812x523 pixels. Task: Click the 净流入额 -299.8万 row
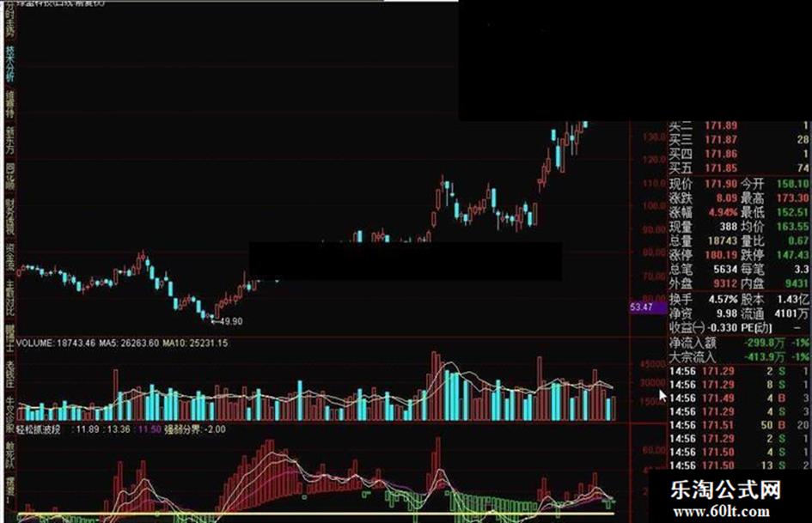tap(739, 343)
